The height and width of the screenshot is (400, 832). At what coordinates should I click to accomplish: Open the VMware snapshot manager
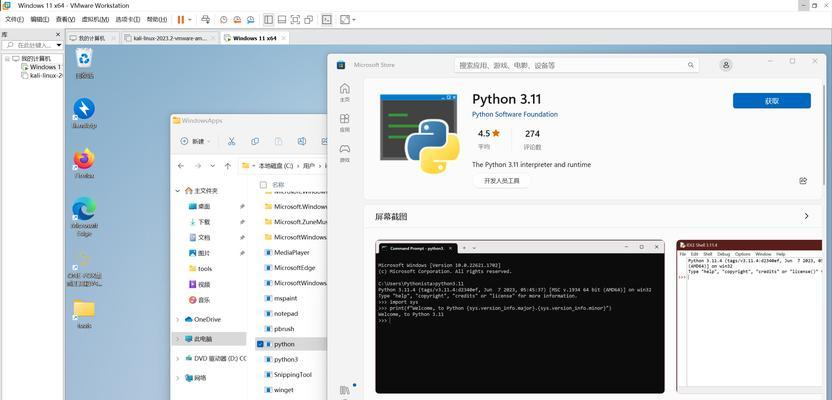coord(250,20)
